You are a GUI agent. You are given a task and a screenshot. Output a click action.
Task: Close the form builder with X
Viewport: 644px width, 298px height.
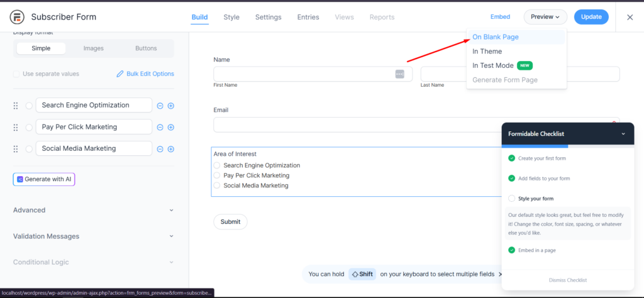(x=630, y=17)
